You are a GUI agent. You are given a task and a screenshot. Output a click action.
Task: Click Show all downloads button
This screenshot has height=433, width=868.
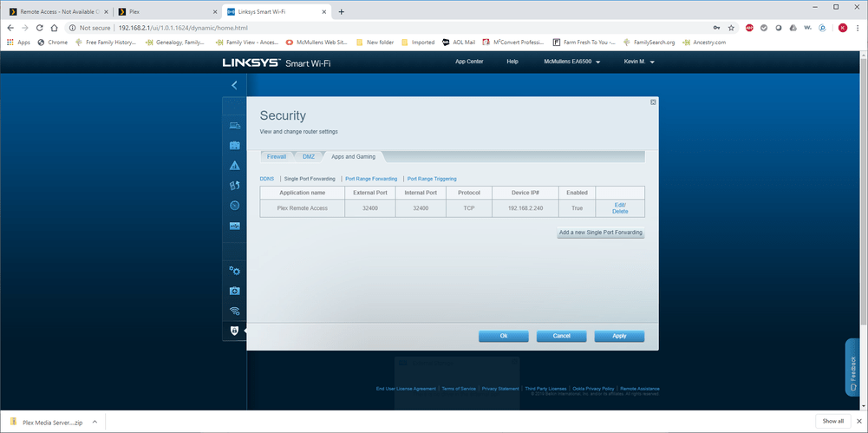click(x=833, y=421)
